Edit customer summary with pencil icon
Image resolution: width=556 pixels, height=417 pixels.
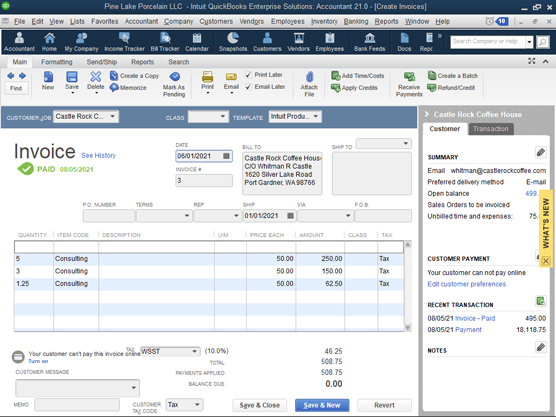[x=540, y=152]
